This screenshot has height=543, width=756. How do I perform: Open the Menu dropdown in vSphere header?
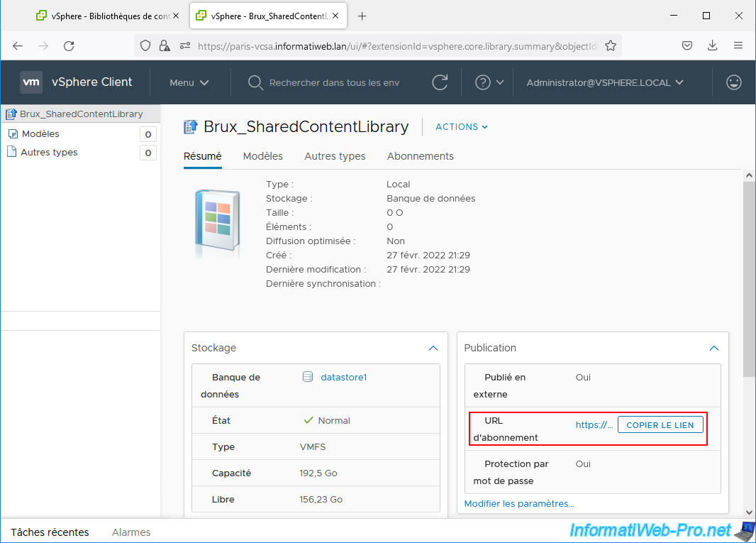pos(189,82)
